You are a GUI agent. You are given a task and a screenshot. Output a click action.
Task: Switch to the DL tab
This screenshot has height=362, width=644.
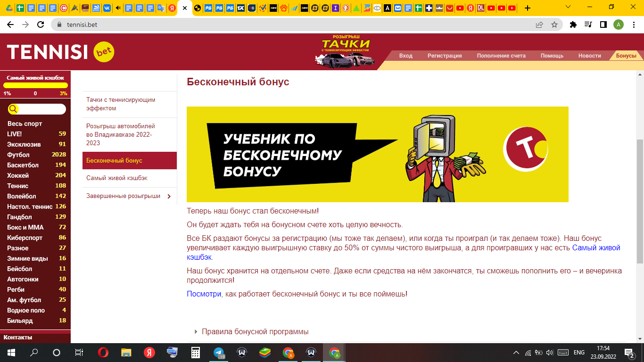(481, 8)
